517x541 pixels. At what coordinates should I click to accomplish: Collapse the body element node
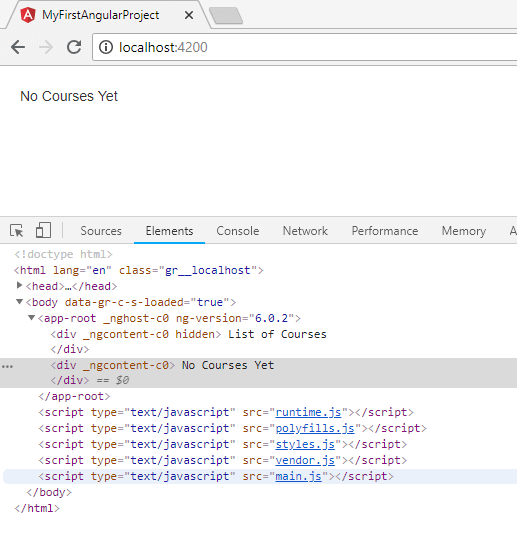click(x=19, y=302)
